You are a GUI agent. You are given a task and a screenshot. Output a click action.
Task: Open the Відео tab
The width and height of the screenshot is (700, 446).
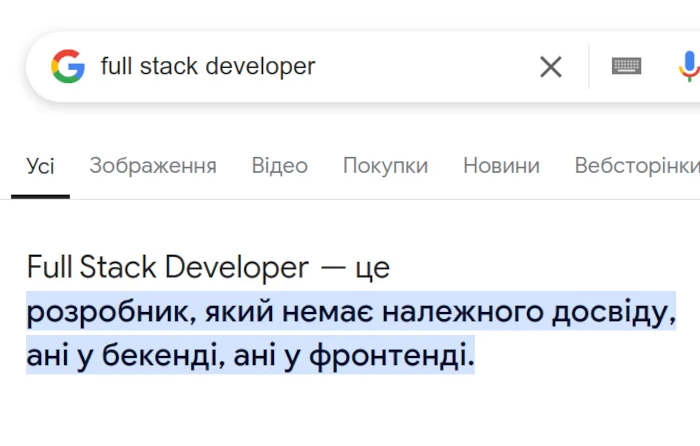tap(279, 166)
